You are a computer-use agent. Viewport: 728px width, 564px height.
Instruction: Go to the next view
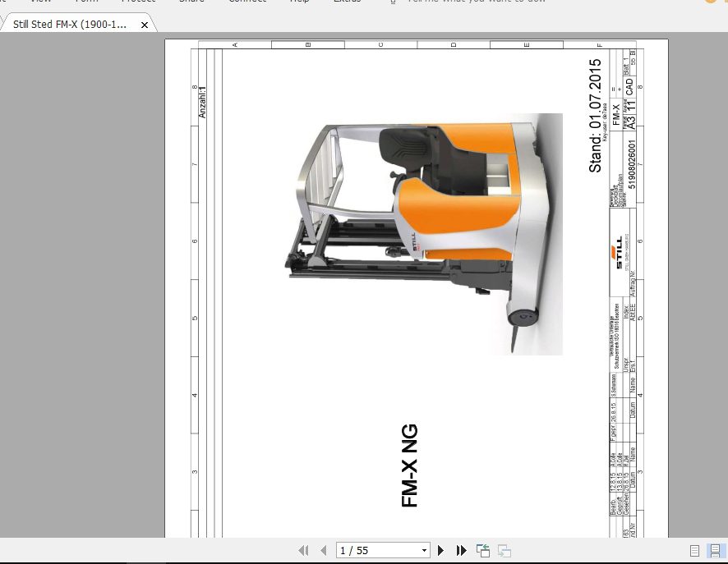[504, 550]
